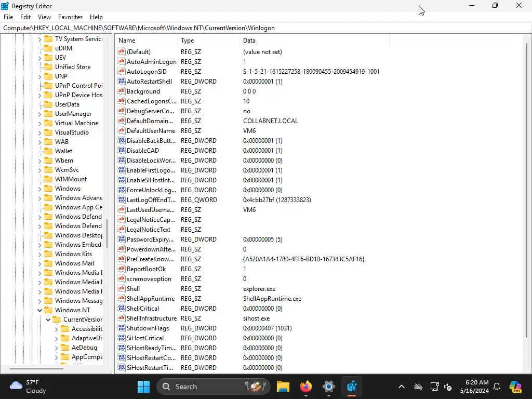Click the ShellCritical DWORD icon
This screenshot has width=532, height=399.
pyautogui.click(x=121, y=309)
